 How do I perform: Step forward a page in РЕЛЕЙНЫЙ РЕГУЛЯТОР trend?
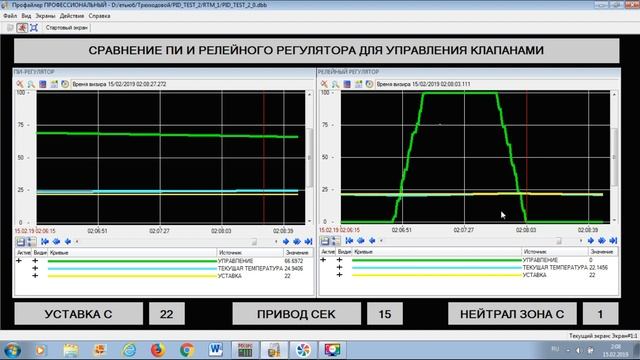pos(602,241)
